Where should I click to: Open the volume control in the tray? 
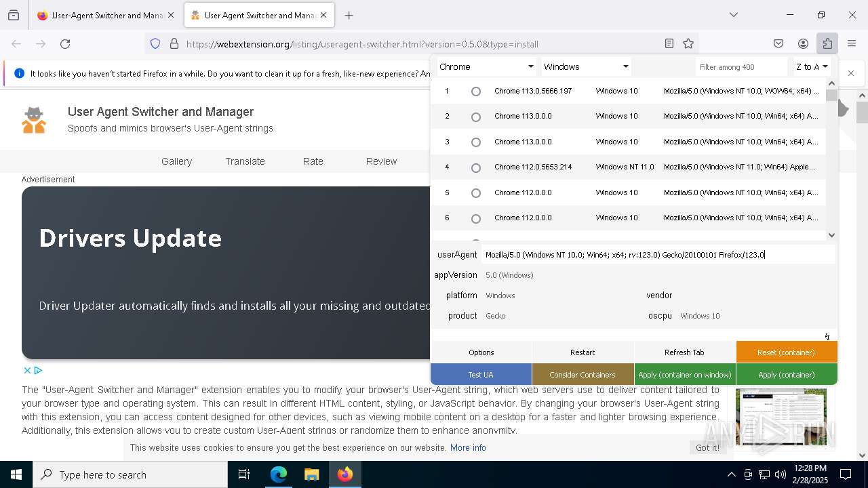(x=781, y=474)
